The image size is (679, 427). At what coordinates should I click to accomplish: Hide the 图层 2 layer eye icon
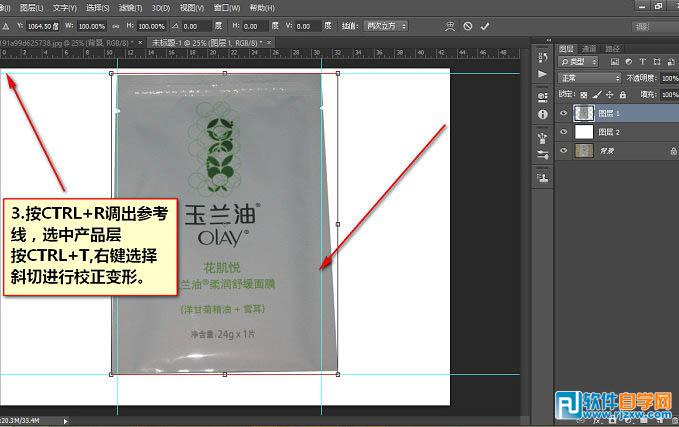point(563,132)
